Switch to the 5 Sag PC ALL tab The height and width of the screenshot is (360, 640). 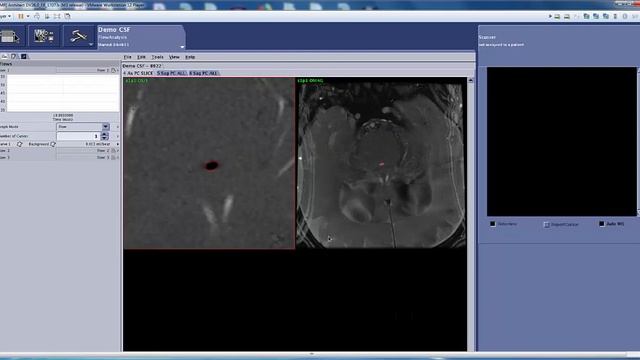pos(171,73)
